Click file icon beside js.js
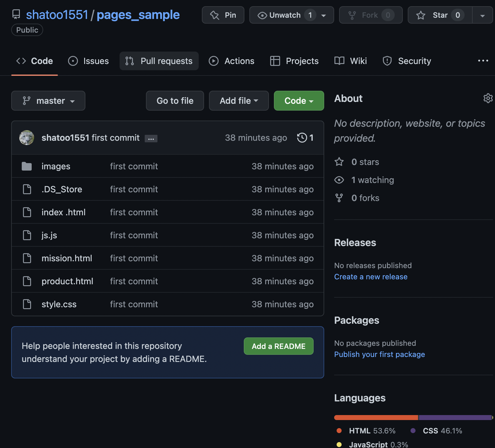Viewport: 495px width, 448px height. click(27, 235)
